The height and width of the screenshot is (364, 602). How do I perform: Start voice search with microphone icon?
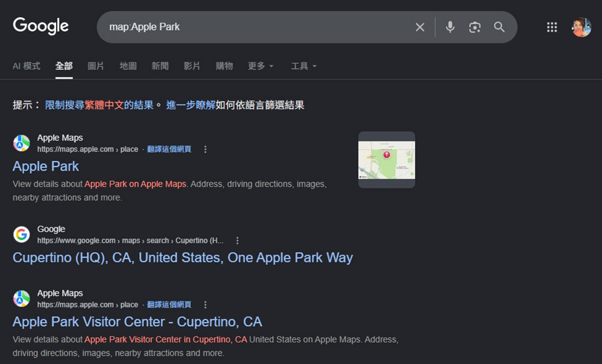pyautogui.click(x=450, y=27)
